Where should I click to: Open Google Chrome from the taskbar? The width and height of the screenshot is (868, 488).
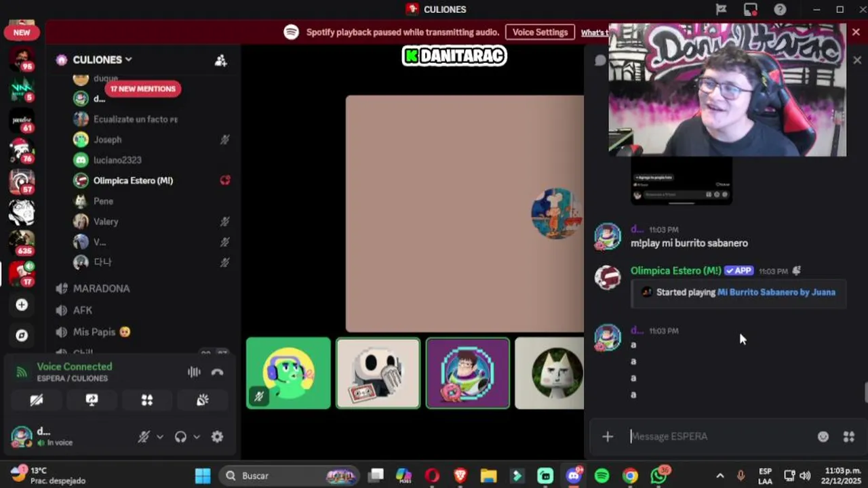pos(630,476)
